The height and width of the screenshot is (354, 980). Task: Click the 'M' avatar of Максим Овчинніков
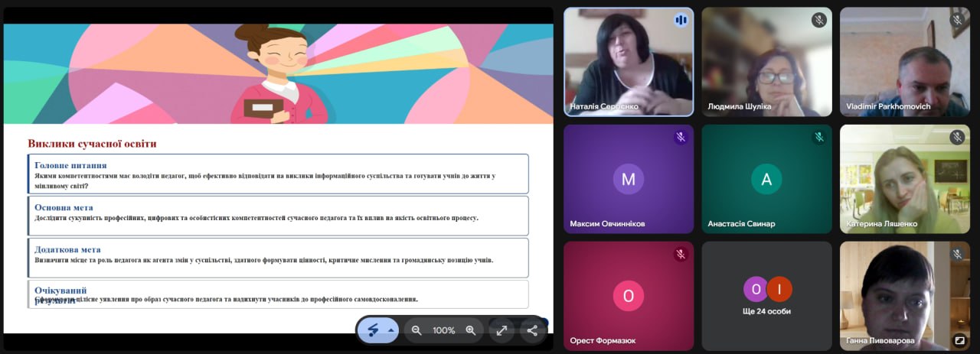click(629, 179)
